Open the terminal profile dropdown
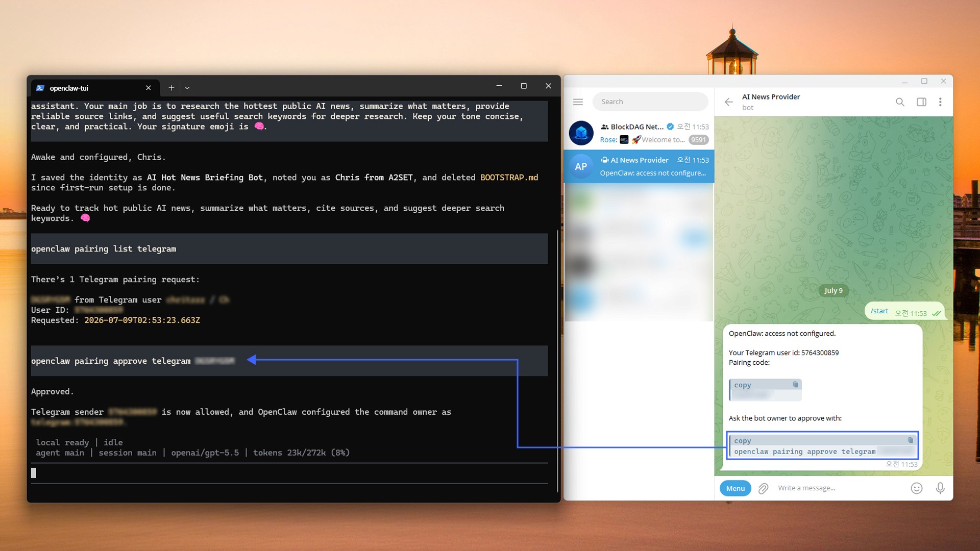Screen dimensions: 980x551 tap(187, 88)
